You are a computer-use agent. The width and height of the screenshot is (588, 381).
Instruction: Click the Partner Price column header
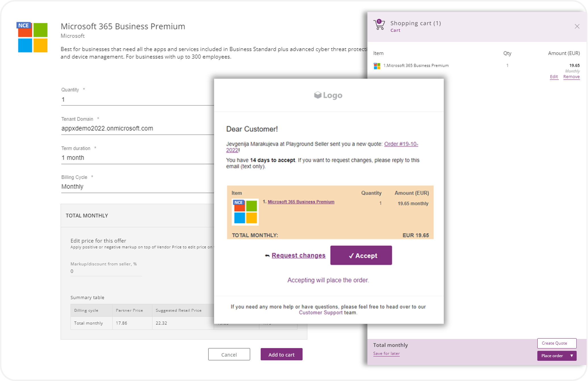click(x=129, y=310)
